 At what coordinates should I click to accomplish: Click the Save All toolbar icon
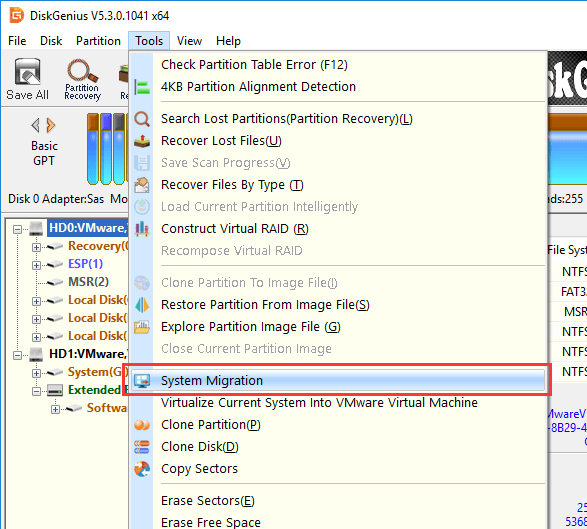(x=27, y=79)
